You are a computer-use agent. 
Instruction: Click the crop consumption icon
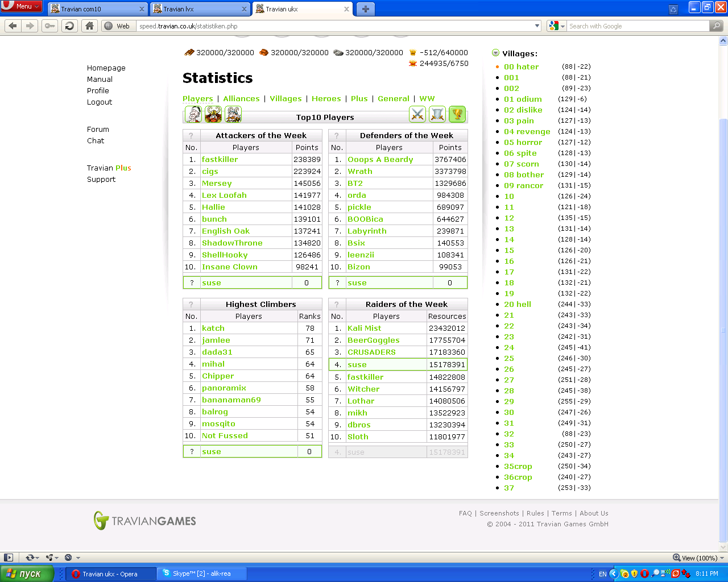[x=413, y=63]
